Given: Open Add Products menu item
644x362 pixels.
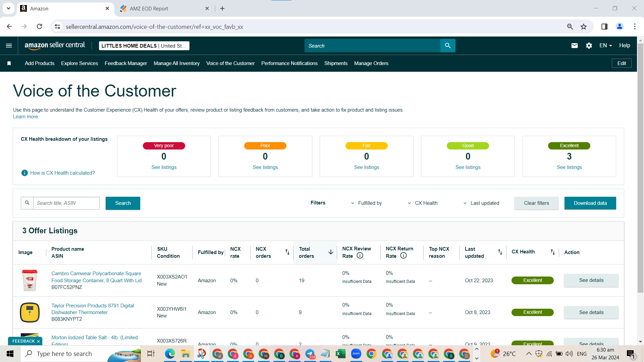Looking at the screenshot, I should tap(40, 63).
